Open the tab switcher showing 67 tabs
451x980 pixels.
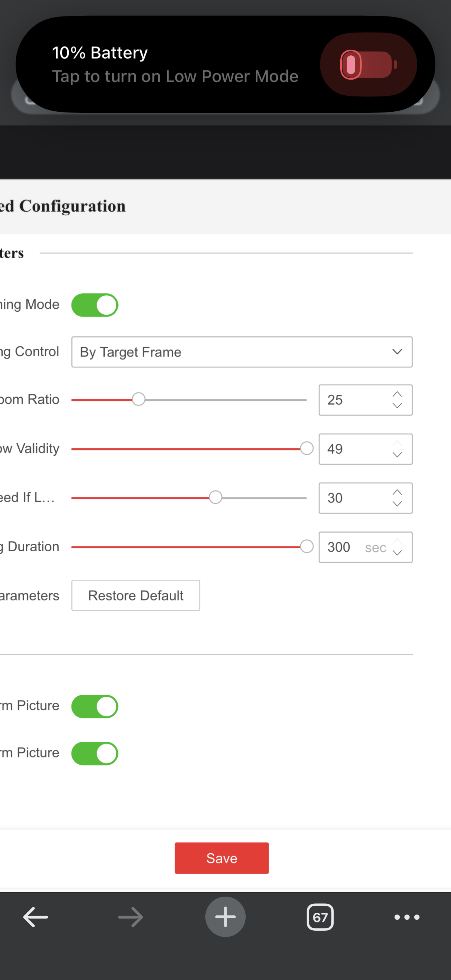point(320,917)
